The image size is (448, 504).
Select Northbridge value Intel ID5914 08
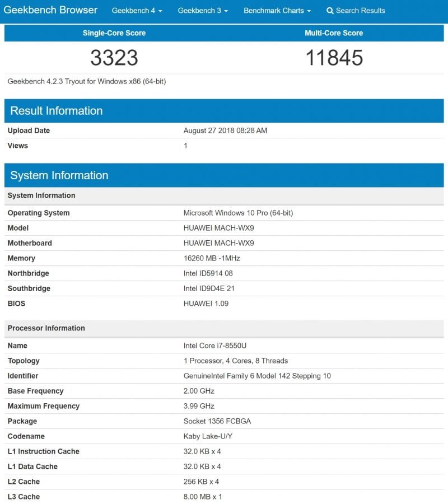pos(208,273)
